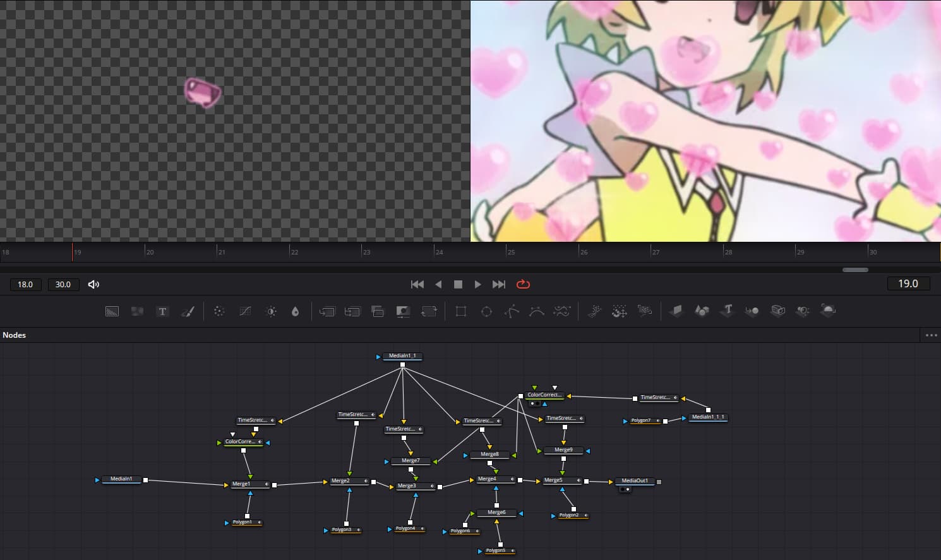The width and height of the screenshot is (941, 560).
Task: Click the Blur droplet tool icon
Action: (x=295, y=311)
